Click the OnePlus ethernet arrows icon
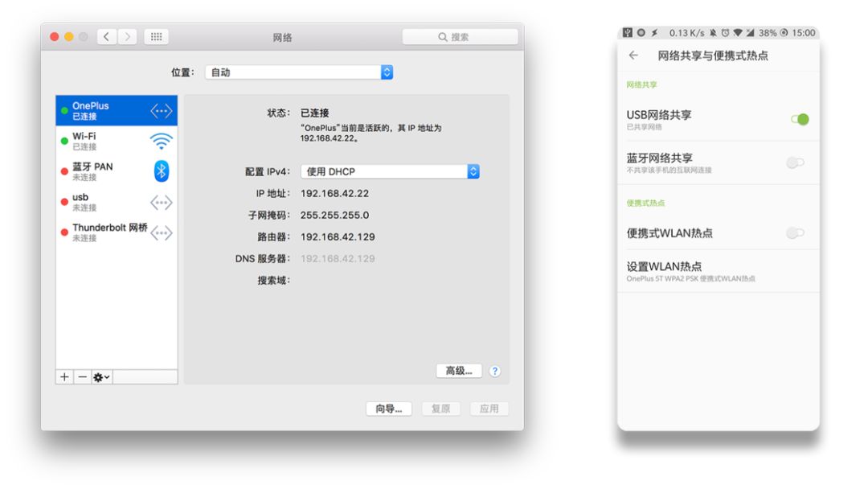Screen dimensions: 868x489 pos(161,111)
